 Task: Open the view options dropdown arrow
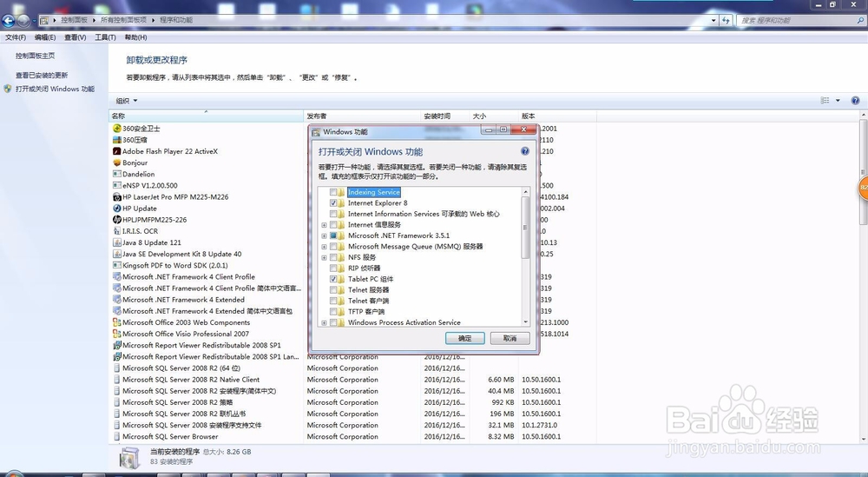838,101
